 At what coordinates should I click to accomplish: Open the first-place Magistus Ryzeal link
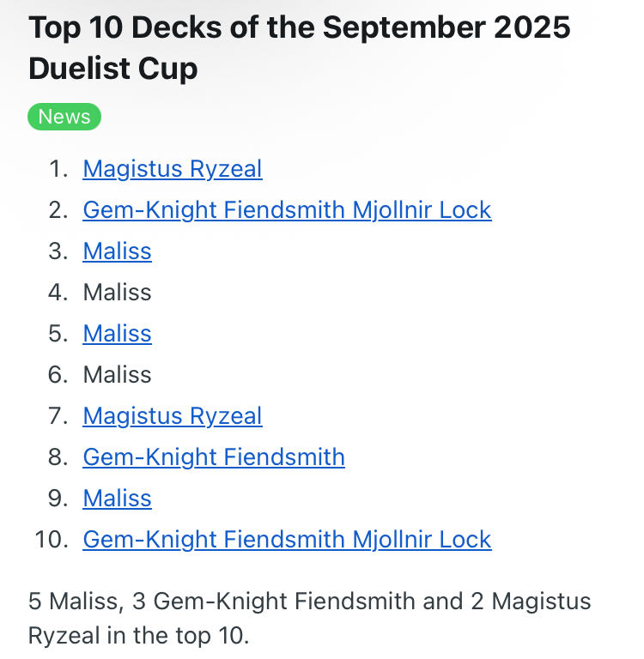point(172,169)
